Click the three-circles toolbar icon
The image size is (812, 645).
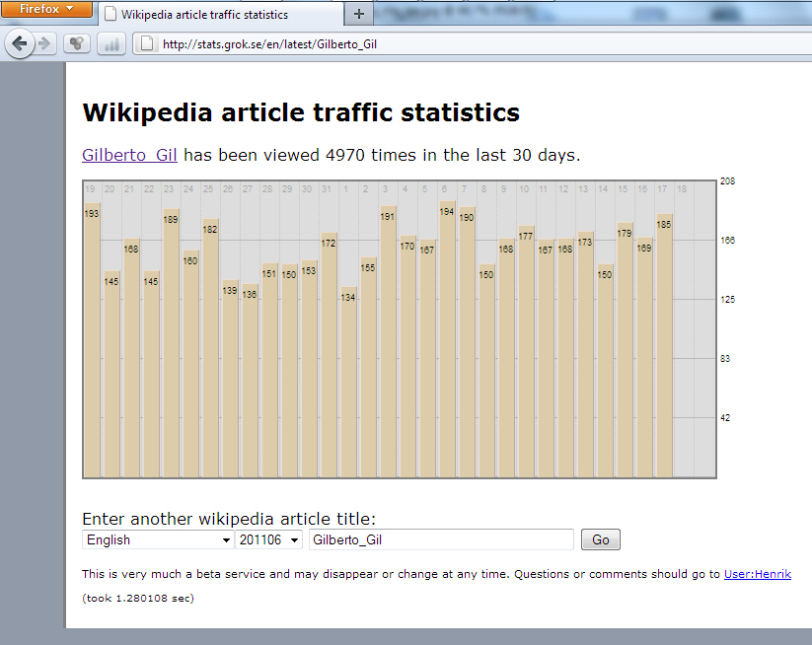tap(77, 43)
